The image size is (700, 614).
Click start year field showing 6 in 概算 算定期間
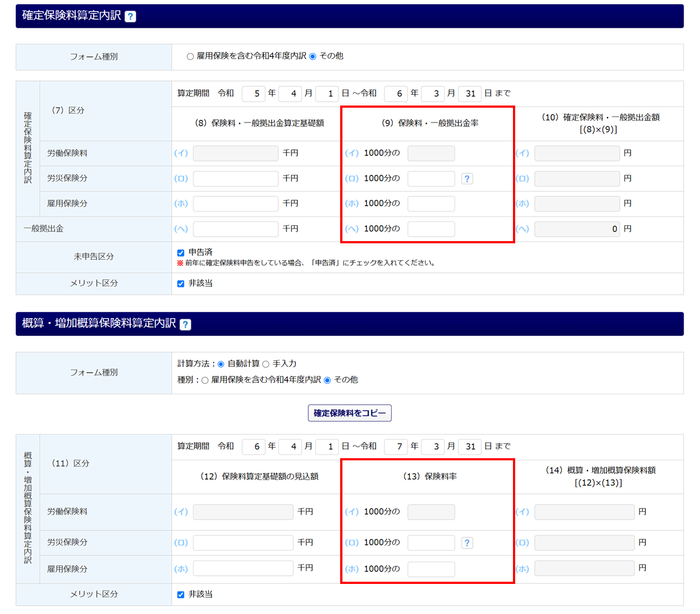point(253,447)
